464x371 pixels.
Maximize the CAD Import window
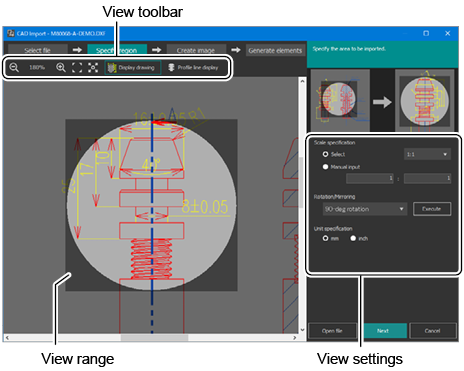tap(426, 33)
